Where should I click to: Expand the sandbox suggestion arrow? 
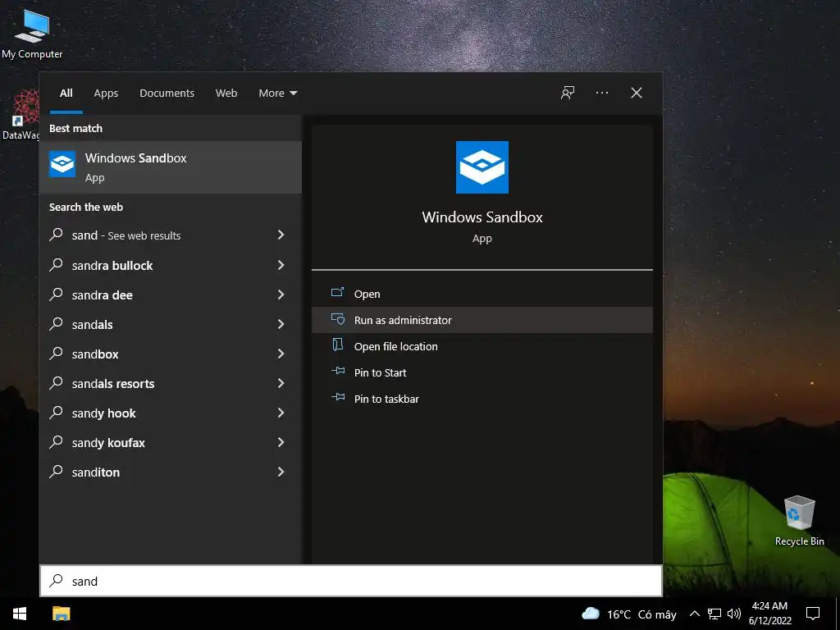281,353
